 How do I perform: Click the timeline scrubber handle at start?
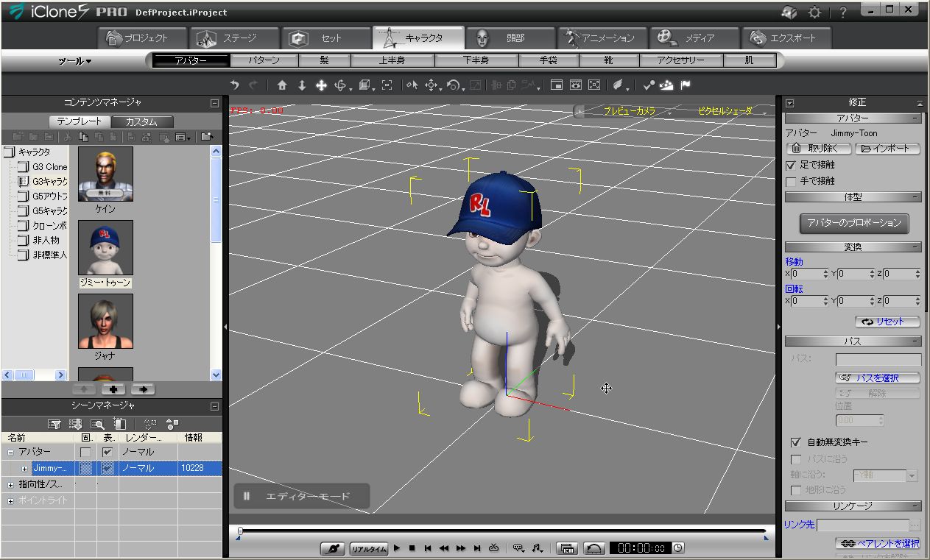240,531
